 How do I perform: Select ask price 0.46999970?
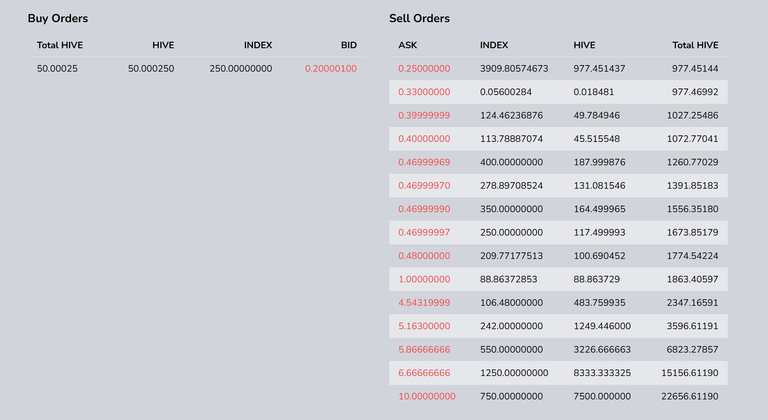[424, 186]
